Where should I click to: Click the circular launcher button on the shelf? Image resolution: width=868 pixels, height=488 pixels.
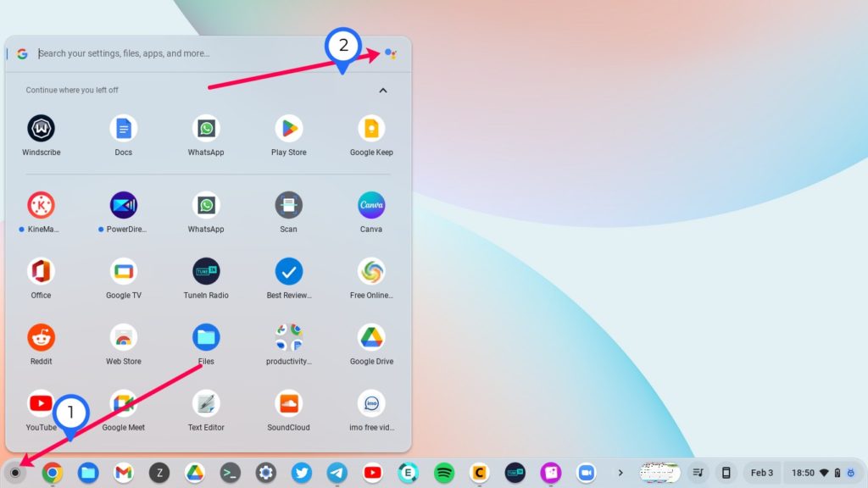[x=15, y=473]
